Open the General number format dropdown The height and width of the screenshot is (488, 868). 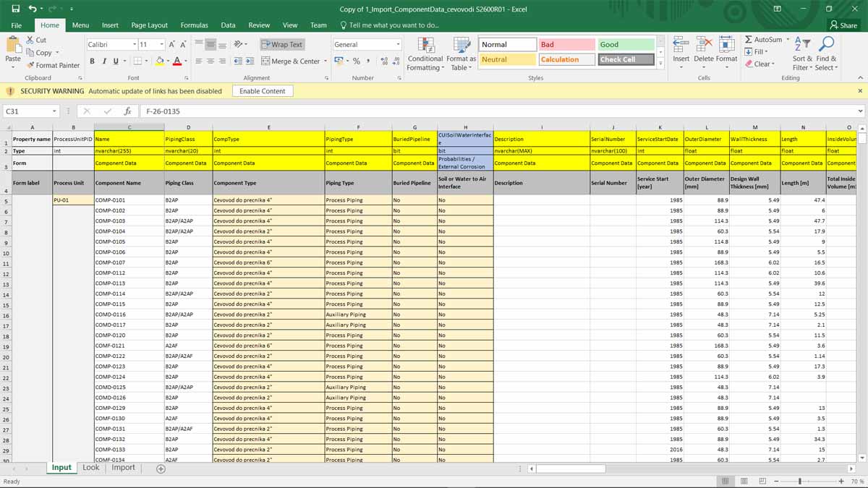tap(398, 45)
